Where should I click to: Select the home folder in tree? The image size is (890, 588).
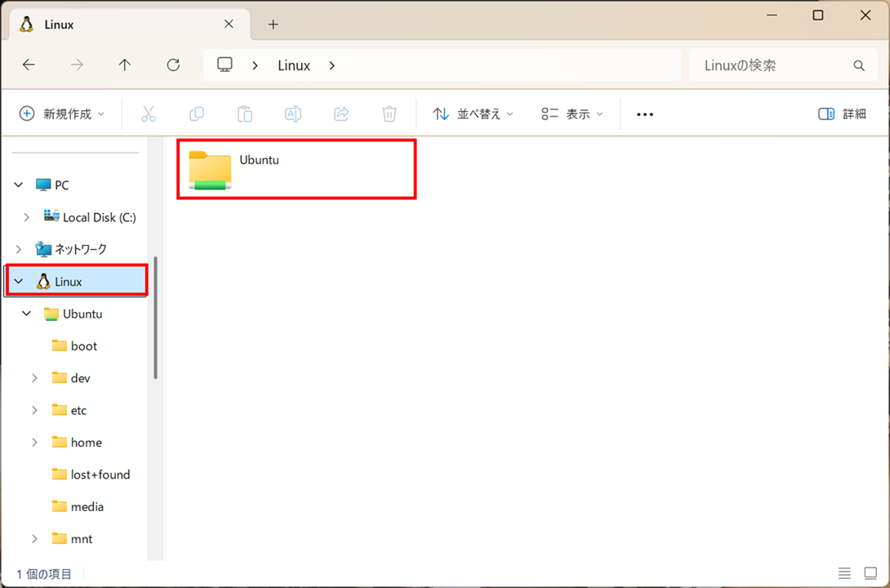coord(87,443)
